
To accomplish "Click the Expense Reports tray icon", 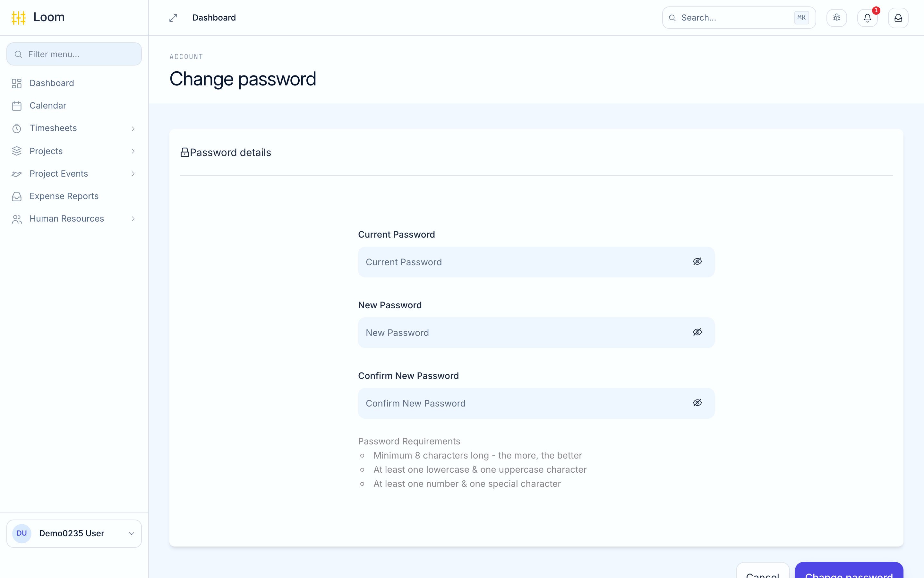I will click(x=17, y=197).
